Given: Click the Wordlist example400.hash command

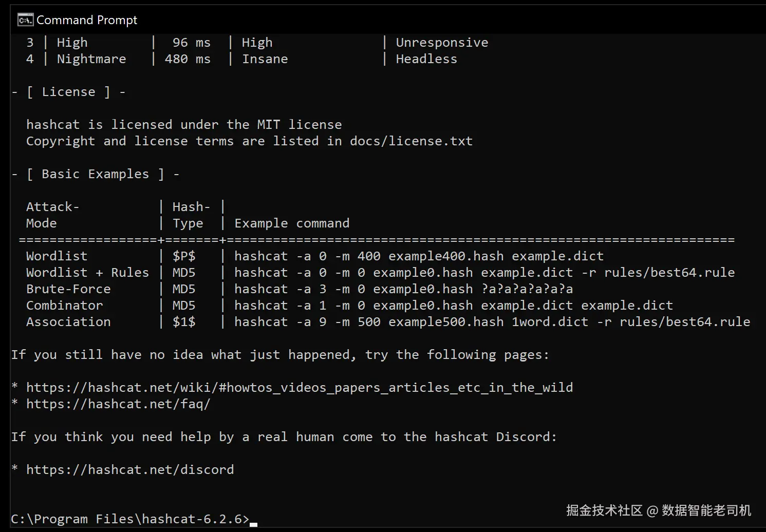Looking at the screenshot, I should coord(419,256).
